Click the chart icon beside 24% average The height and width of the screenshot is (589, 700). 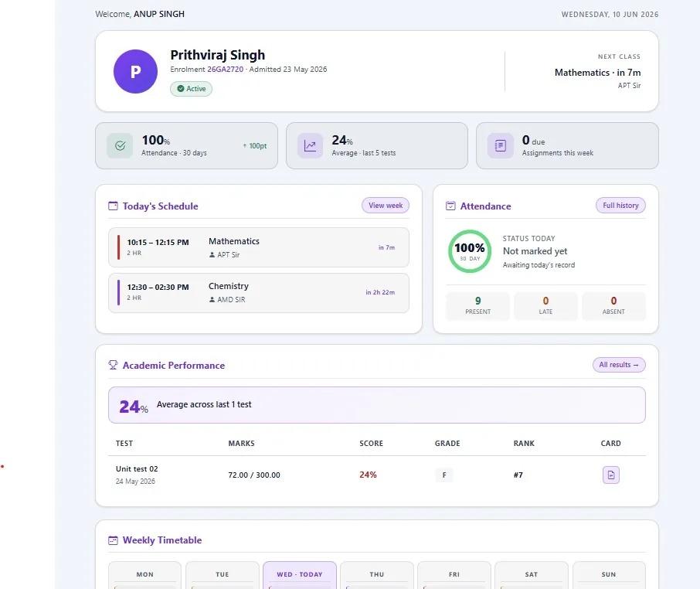[311, 145]
